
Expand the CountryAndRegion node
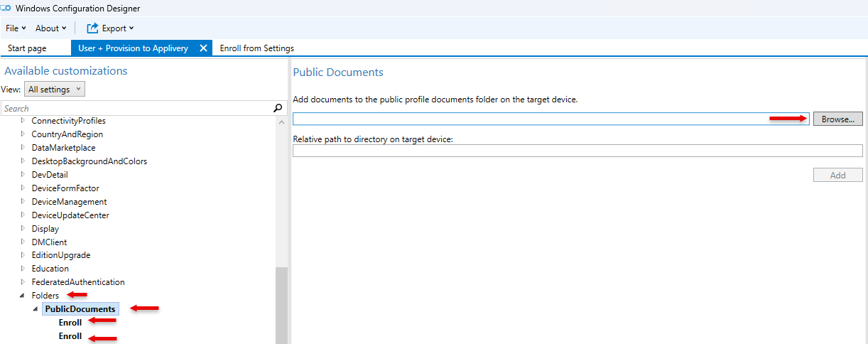coord(23,134)
